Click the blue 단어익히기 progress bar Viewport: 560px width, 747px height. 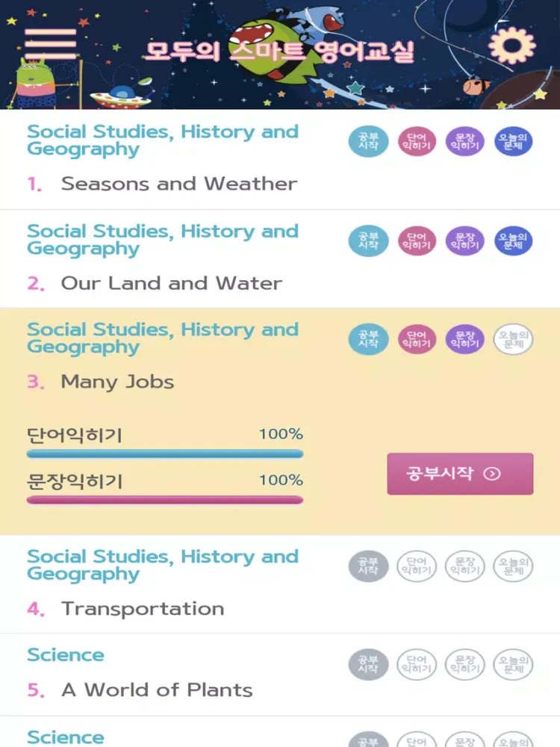click(164, 453)
